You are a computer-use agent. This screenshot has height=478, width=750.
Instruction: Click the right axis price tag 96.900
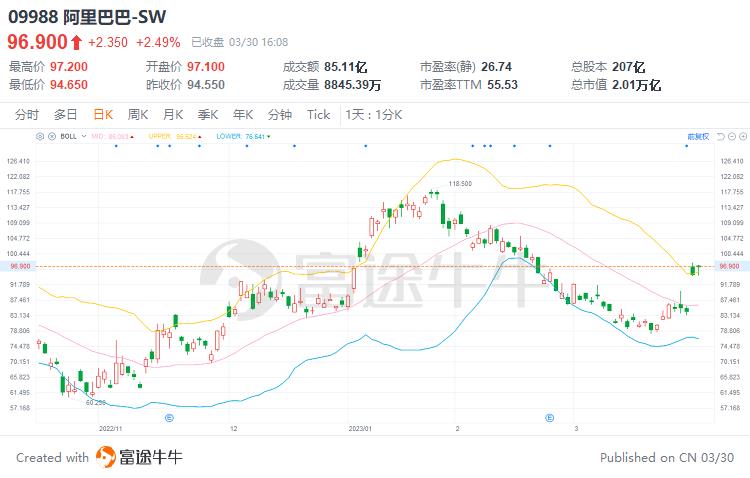[732, 267]
